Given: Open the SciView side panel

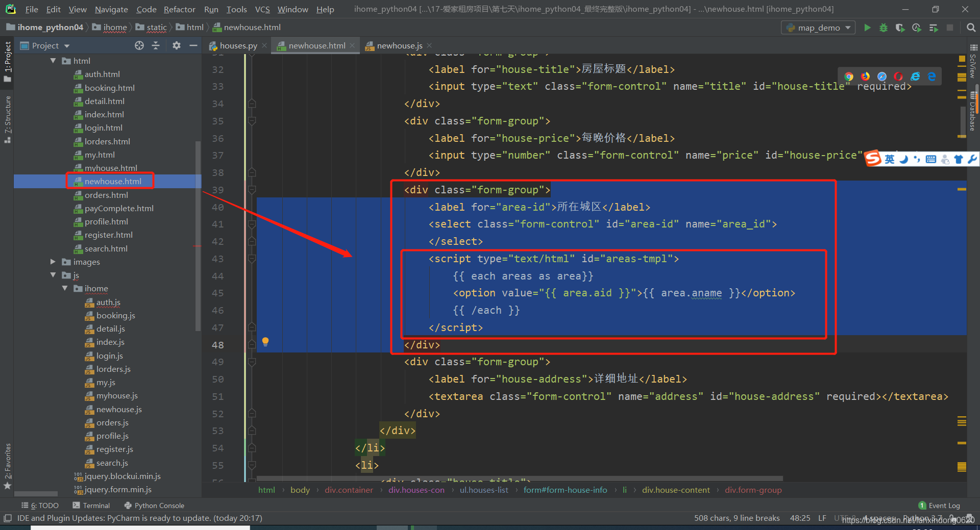Looking at the screenshot, I should tap(973, 61).
